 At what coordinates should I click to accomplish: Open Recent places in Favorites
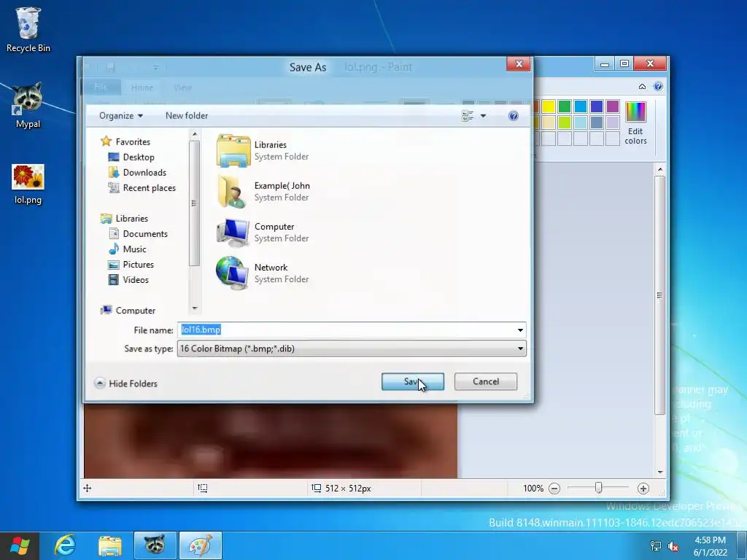click(x=142, y=187)
